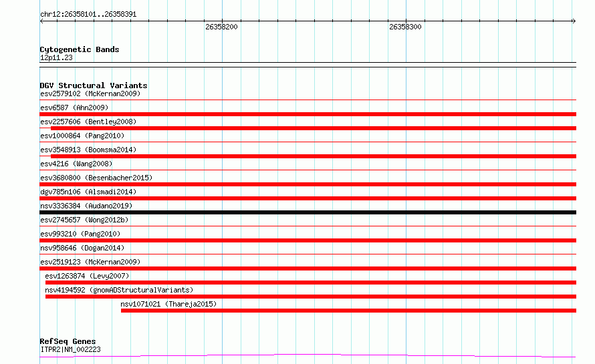595x364 pixels.
Task: Click the chr12:26358101..26358391 region label
Action: click(88, 14)
